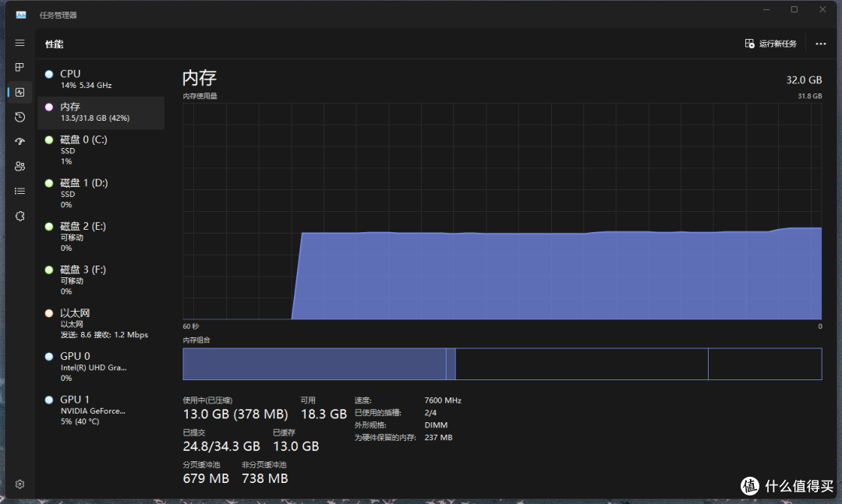Open Task Manager settings gear

[19, 485]
